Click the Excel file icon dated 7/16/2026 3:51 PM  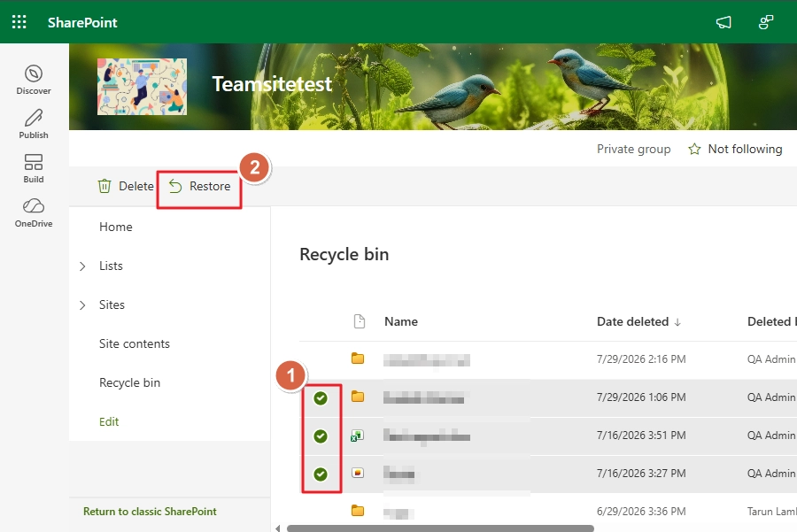(x=358, y=436)
